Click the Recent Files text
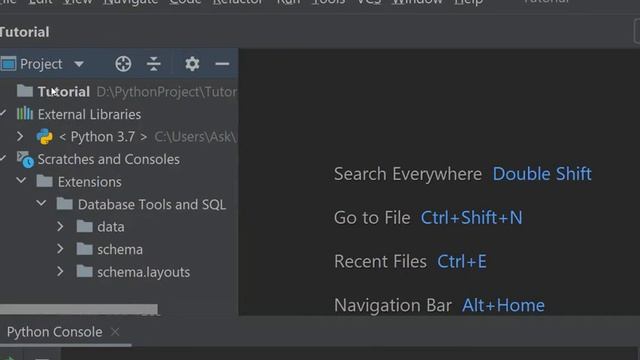 (380, 261)
